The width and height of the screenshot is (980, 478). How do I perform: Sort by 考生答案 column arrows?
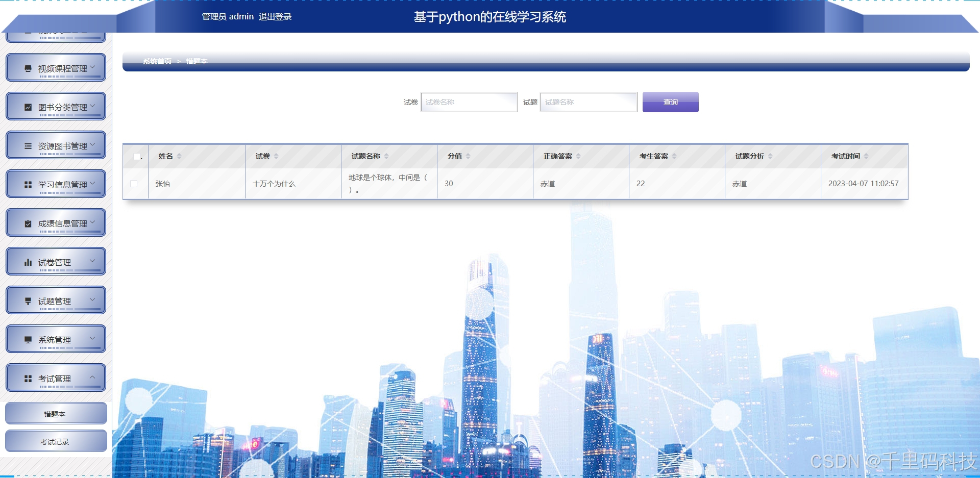pyautogui.click(x=674, y=156)
